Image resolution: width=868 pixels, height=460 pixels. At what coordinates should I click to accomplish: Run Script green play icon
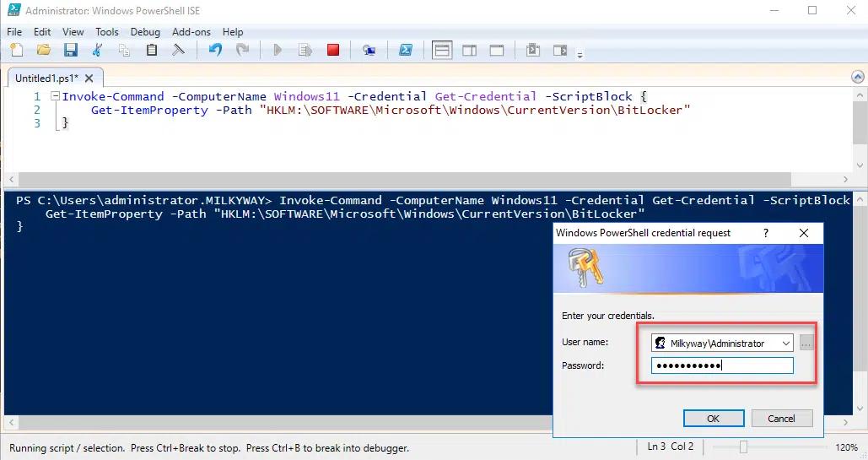click(278, 50)
